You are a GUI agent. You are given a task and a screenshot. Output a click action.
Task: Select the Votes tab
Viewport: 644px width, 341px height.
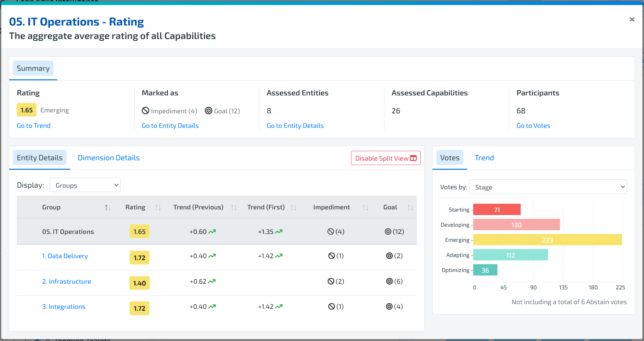(450, 158)
